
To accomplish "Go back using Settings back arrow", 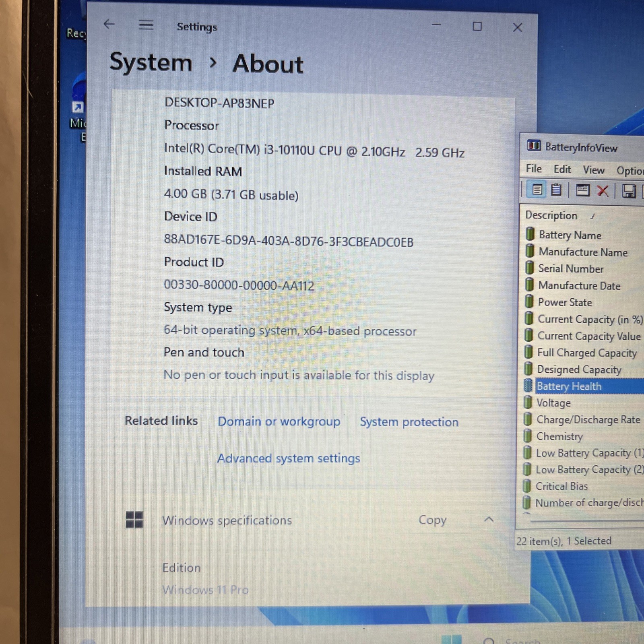I will [x=109, y=25].
